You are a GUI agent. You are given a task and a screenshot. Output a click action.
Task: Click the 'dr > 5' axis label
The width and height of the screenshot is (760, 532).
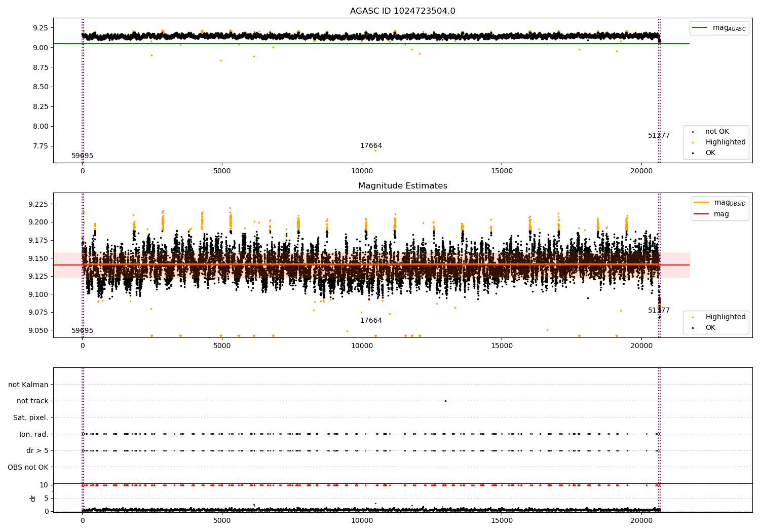pos(37,451)
